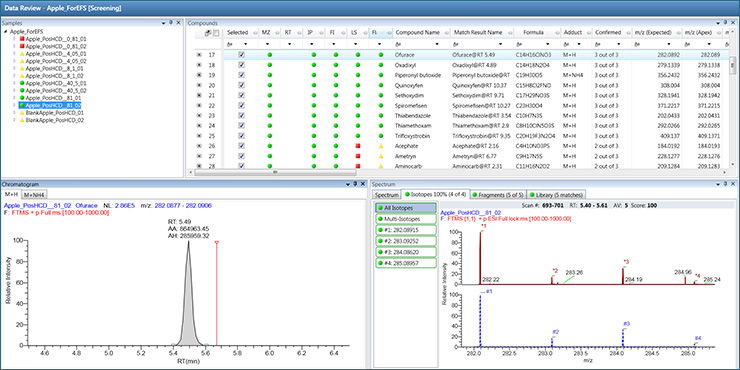Click the red LS flag for Ametryn

[358, 156]
